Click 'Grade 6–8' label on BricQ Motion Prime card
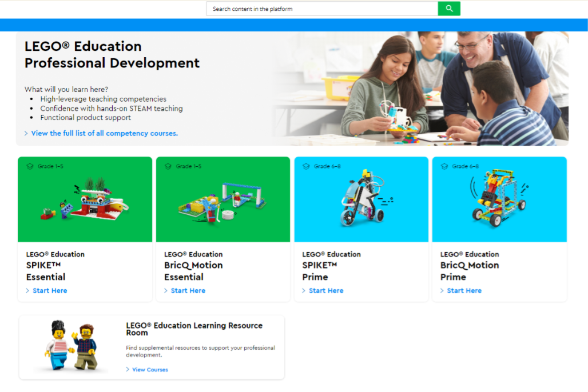 [x=465, y=166]
